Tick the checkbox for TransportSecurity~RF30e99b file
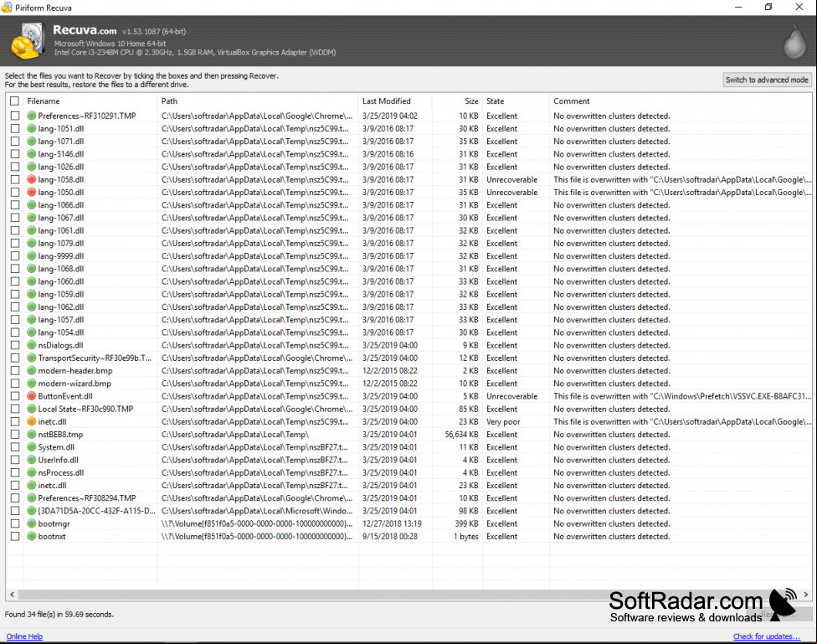This screenshot has height=644, width=817. pos(14,358)
